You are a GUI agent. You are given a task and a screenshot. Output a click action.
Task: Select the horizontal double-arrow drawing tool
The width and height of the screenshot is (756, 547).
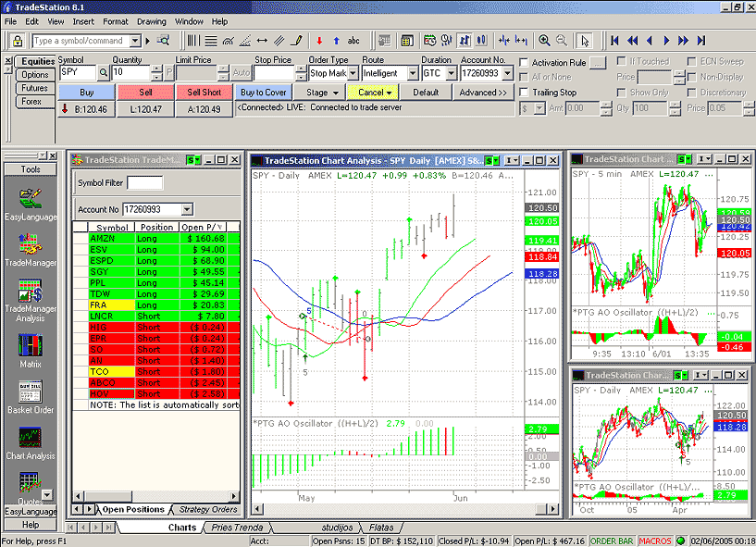pyautogui.click(x=262, y=41)
